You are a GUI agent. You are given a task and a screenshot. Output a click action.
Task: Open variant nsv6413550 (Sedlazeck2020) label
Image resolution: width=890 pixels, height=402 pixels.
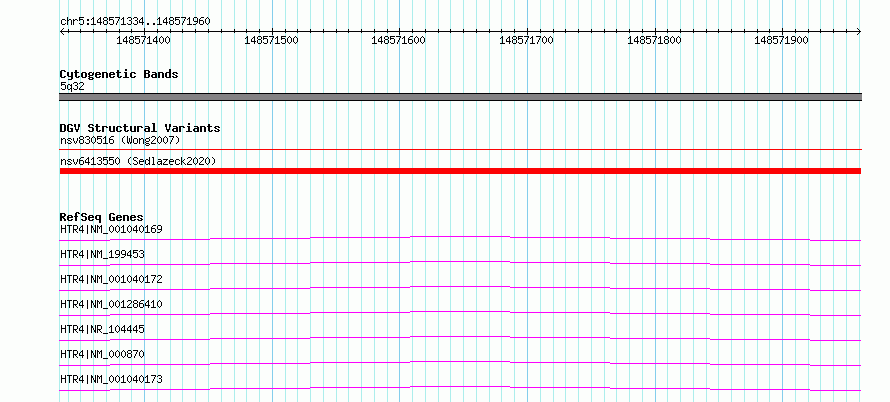(138, 161)
